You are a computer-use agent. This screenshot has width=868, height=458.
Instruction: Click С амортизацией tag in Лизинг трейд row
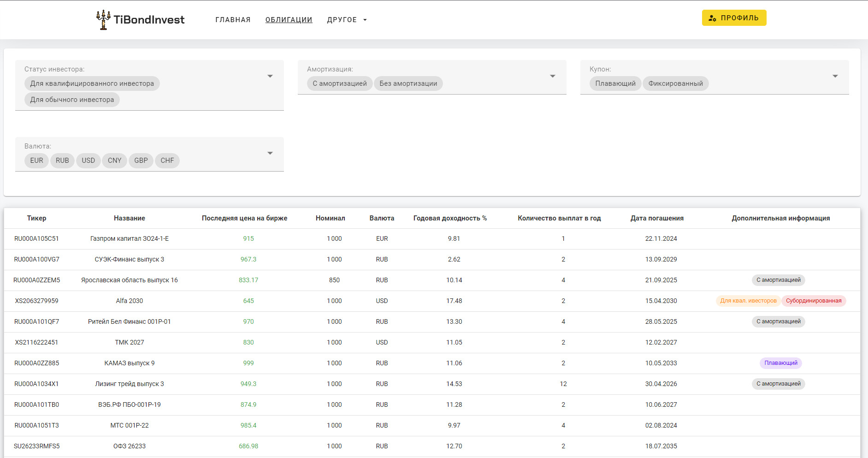click(779, 384)
